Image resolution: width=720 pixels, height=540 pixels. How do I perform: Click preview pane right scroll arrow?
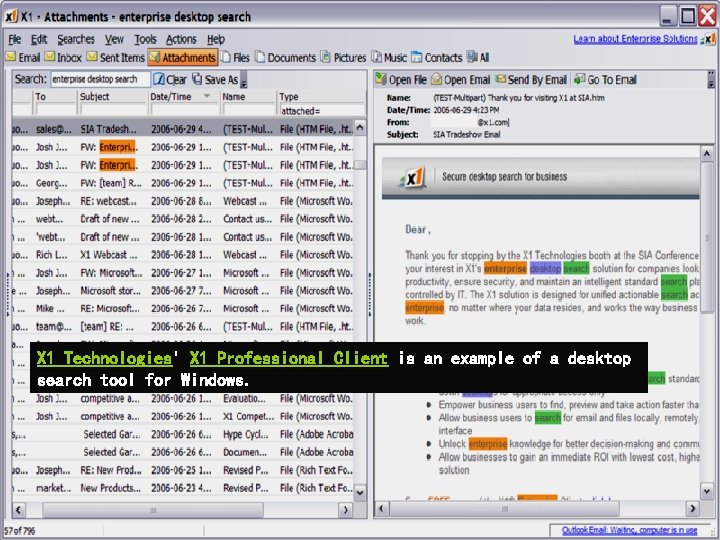[x=692, y=508]
